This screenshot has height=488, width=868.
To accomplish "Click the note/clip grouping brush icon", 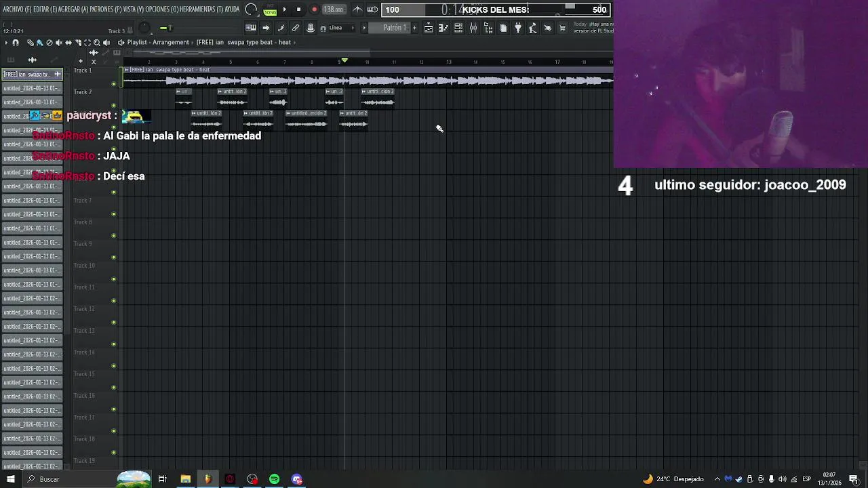I will [x=281, y=28].
